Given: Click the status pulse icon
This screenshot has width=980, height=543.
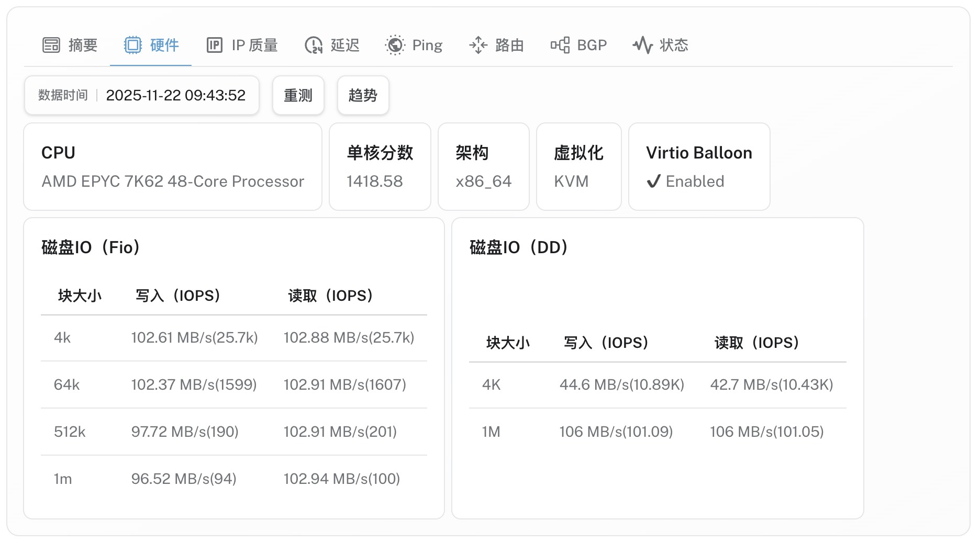Looking at the screenshot, I should pyautogui.click(x=642, y=46).
